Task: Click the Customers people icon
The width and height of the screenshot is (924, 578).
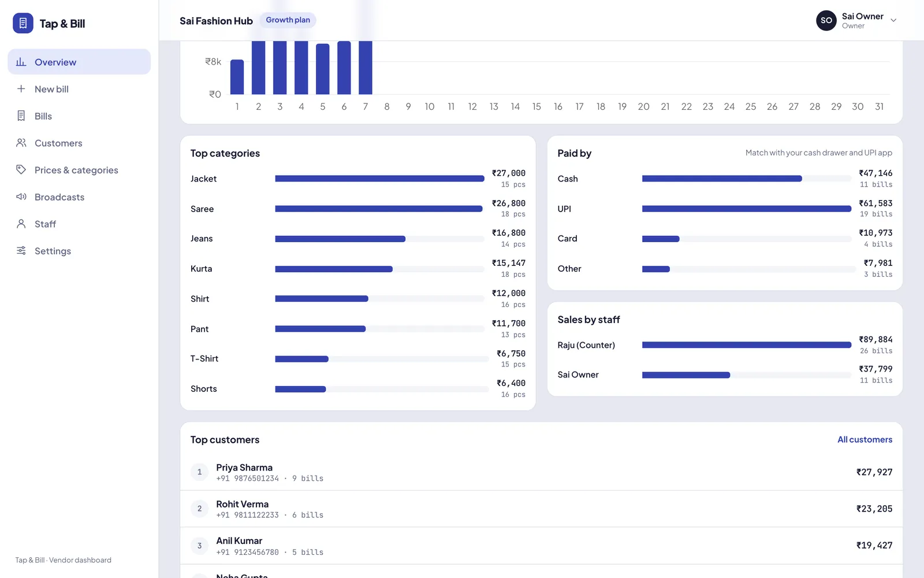Action: [21, 143]
